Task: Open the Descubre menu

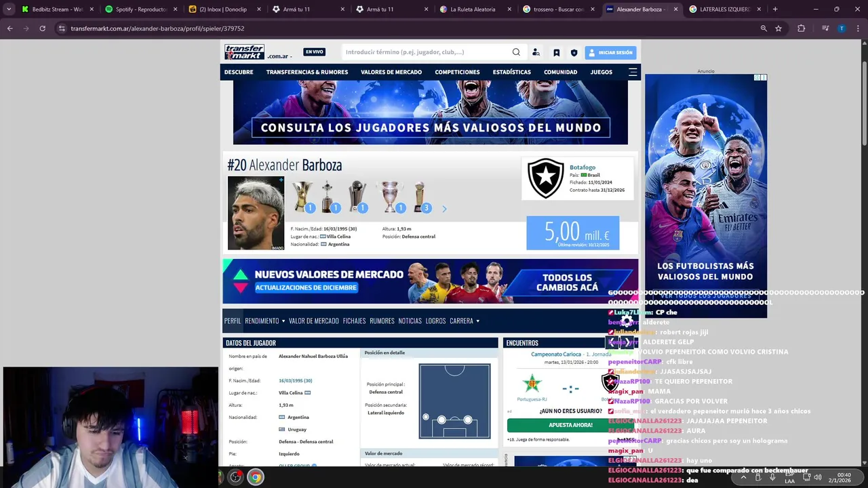Action: tap(239, 72)
